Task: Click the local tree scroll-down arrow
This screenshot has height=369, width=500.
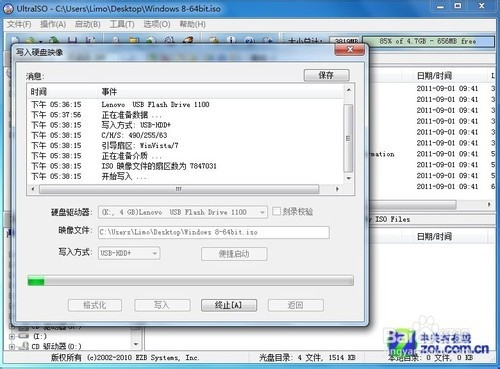Action: [136, 344]
